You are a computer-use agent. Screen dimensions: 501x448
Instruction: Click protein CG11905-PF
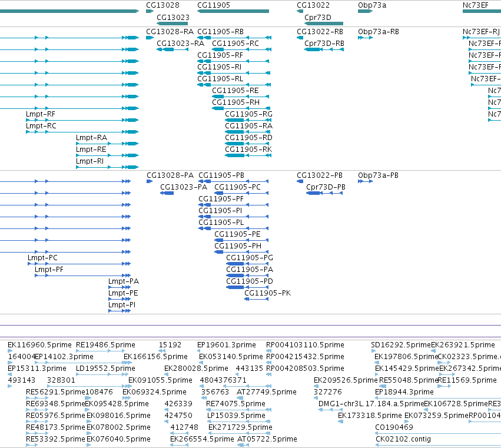pyautogui.click(x=221, y=199)
